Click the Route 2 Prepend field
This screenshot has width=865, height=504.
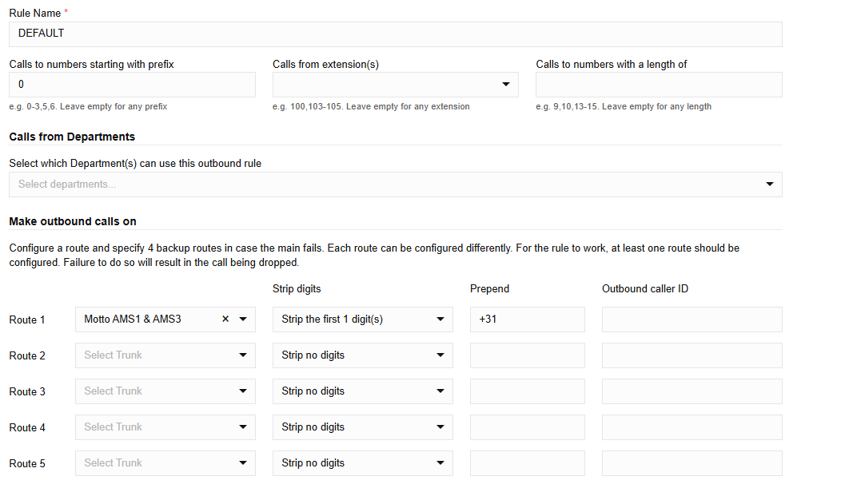pos(527,355)
